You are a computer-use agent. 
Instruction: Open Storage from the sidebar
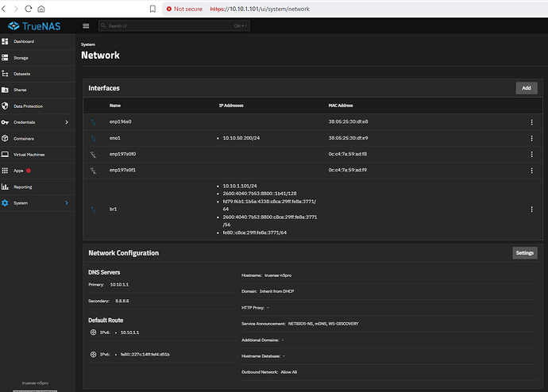click(x=37, y=58)
